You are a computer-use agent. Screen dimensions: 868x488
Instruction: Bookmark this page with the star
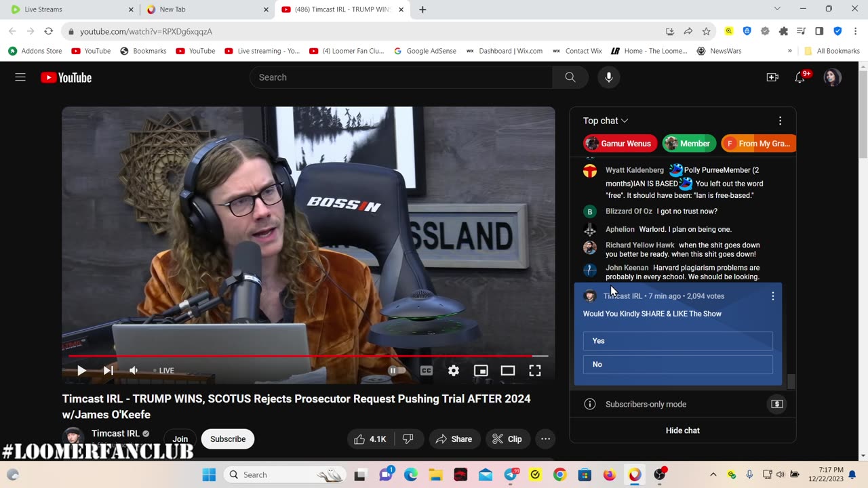[706, 31]
